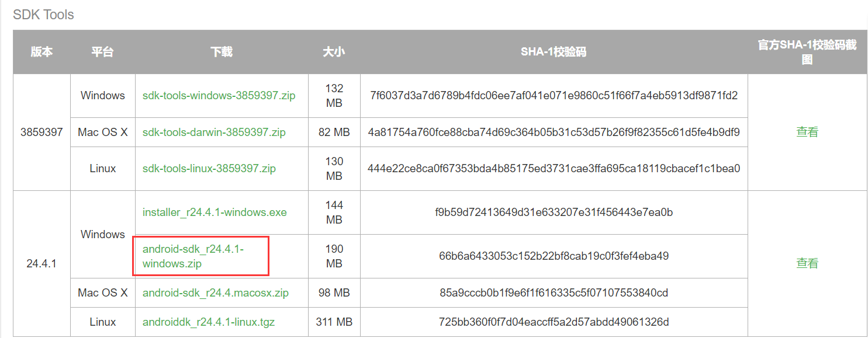Click checksum starting with 4a81754a760fce88

tap(554, 133)
